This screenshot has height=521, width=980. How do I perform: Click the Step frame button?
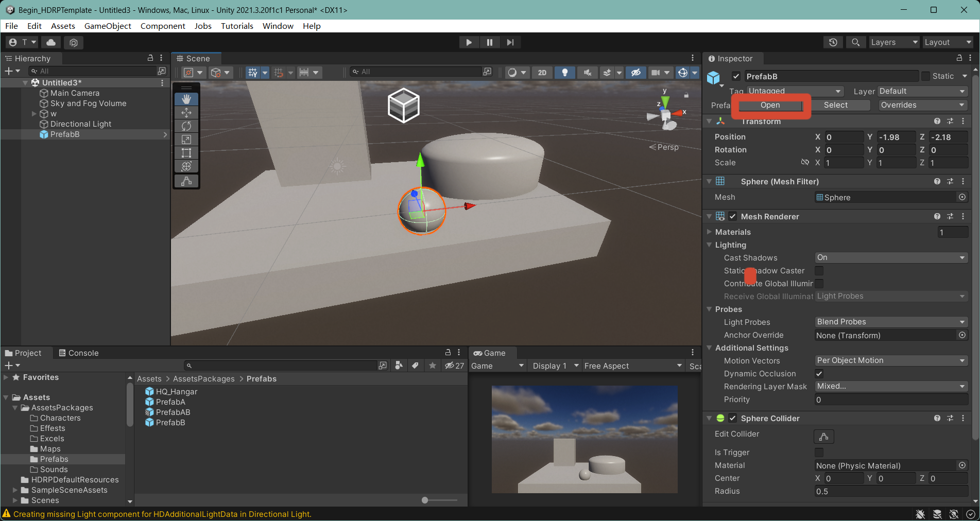point(510,42)
